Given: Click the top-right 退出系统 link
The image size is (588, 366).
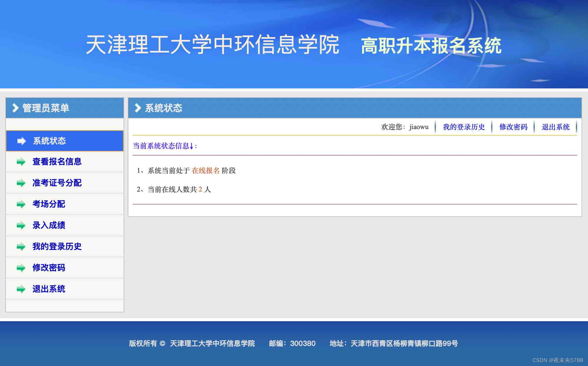Looking at the screenshot, I should [556, 127].
